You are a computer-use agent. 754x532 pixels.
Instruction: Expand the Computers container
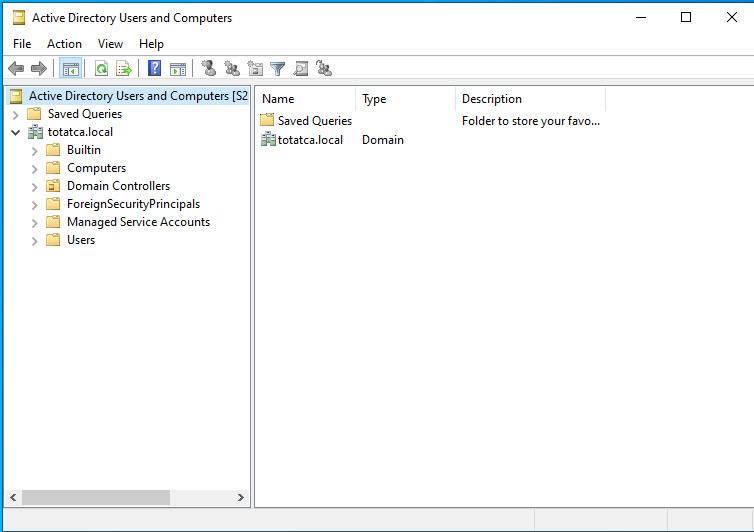coord(34,169)
